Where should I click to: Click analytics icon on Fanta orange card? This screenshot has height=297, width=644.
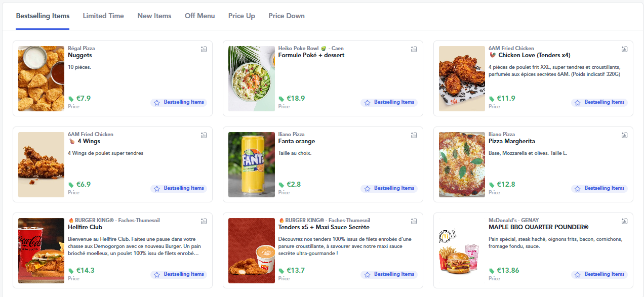pyautogui.click(x=414, y=135)
